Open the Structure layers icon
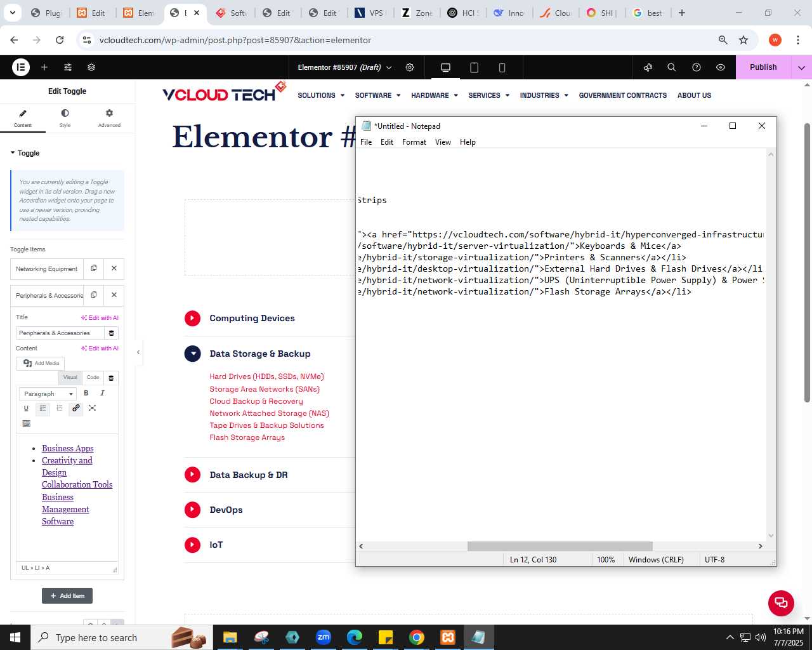Screen dimensions: 812x650 pos(91,67)
